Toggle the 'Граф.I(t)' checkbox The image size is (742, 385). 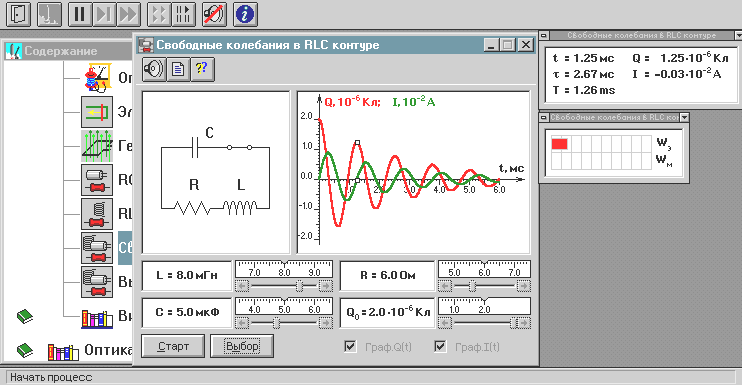tap(440, 347)
